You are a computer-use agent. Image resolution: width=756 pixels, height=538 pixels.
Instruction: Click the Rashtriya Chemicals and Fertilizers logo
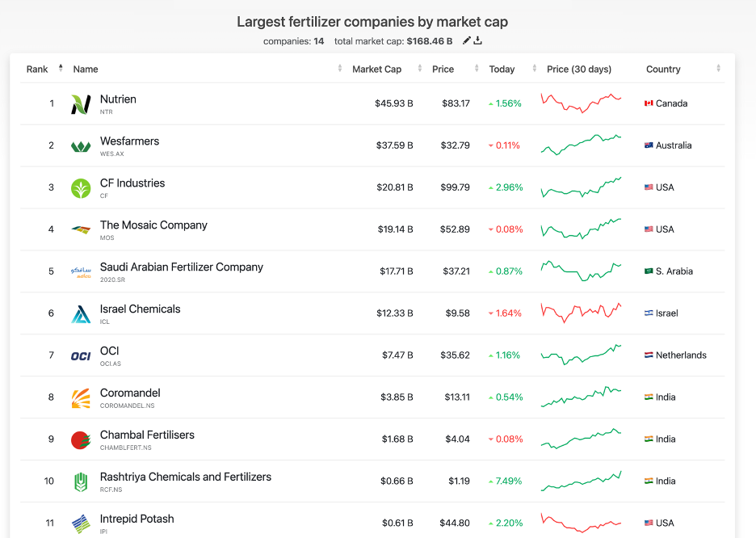point(81,481)
